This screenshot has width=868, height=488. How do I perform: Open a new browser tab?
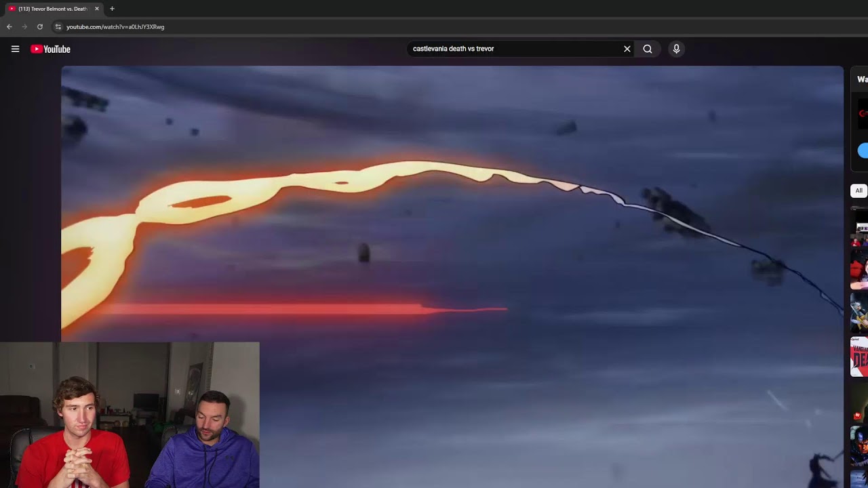[x=112, y=9]
